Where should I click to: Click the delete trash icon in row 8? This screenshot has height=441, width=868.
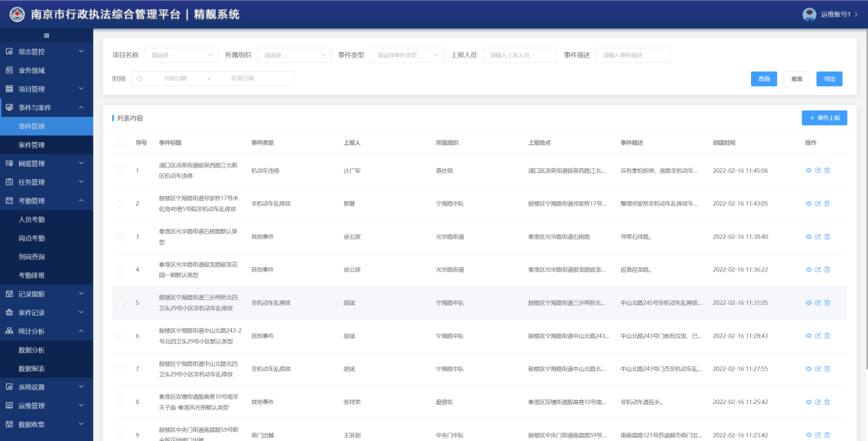tap(827, 402)
